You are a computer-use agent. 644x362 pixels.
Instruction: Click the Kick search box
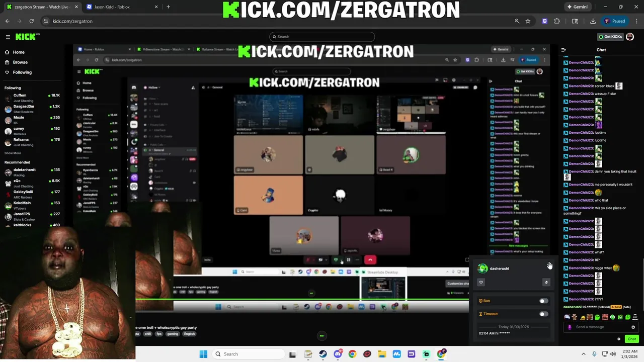tap(322, 37)
